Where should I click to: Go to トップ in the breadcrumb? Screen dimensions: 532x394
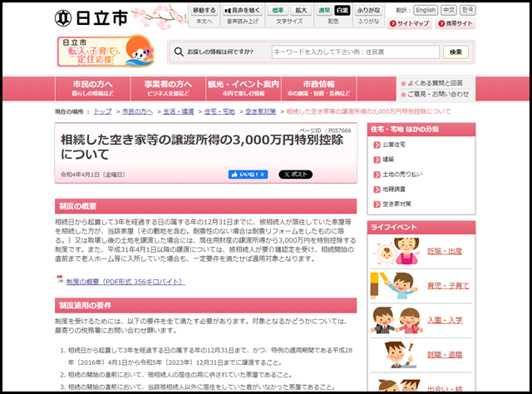point(102,111)
